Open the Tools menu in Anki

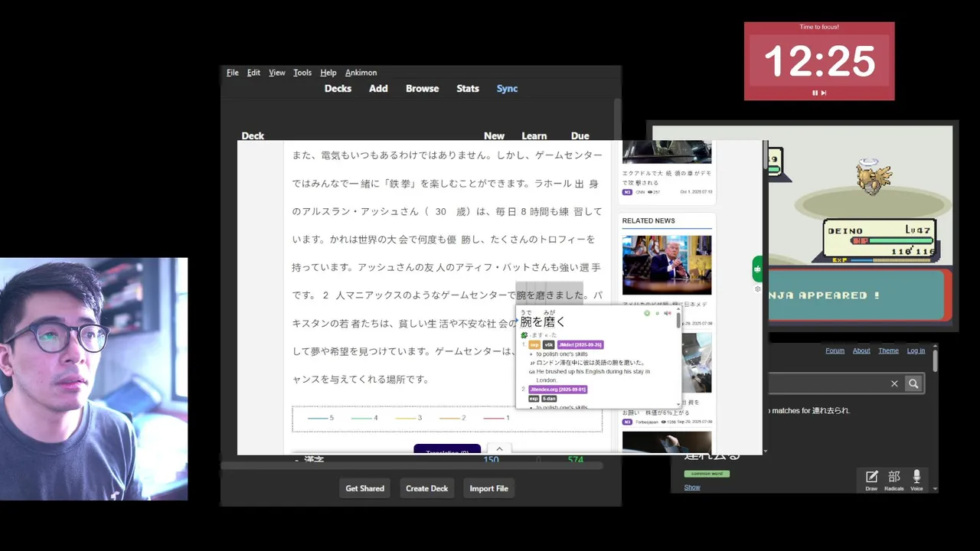point(302,73)
